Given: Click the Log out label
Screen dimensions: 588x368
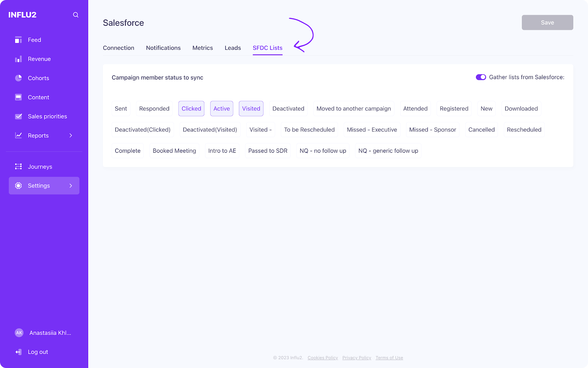Looking at the screenshot, I should [38, 352].
